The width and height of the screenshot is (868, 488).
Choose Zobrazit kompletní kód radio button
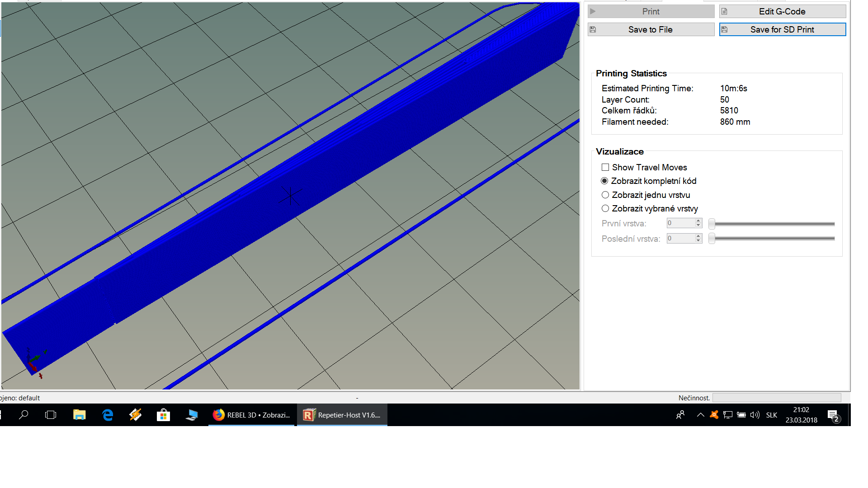pyautogui.click(x=604, y=181)
